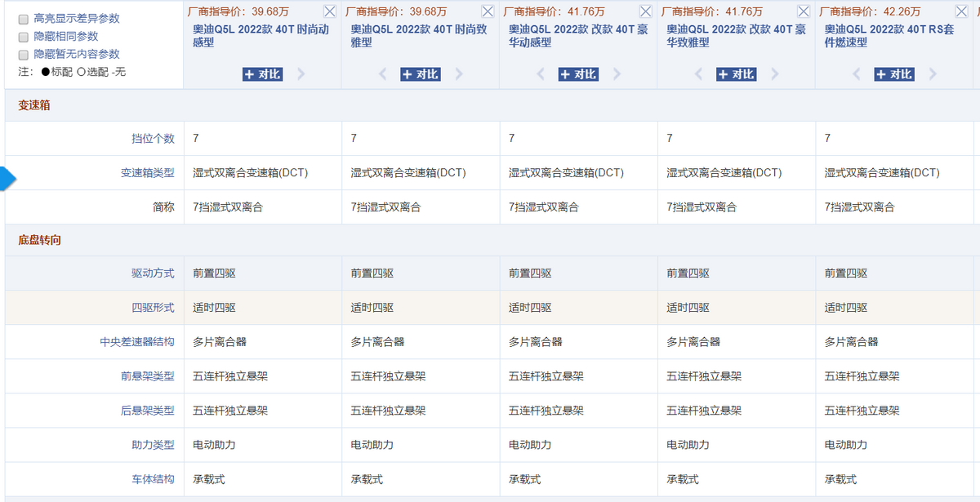Click the 底盘转向 section header

point(40,240)
